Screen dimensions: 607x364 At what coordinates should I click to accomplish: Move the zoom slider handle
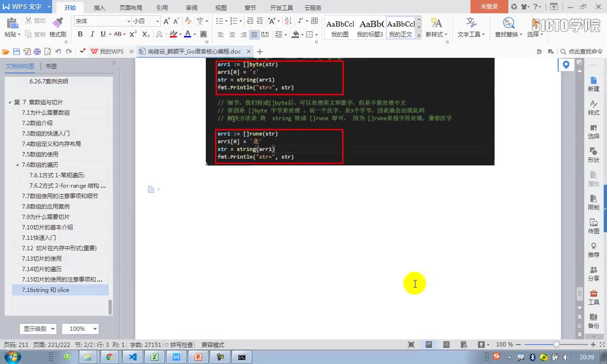pyautogui.click(x=556, y=345)
